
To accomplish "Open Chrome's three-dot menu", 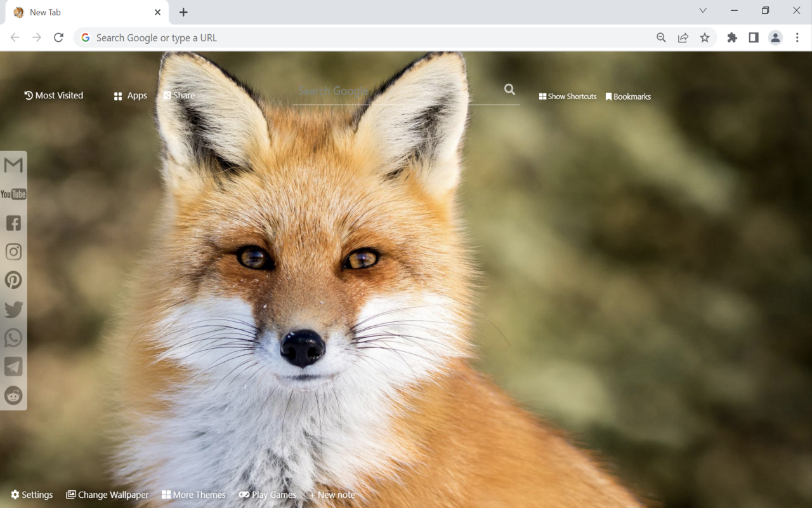I will coord(797,37).
